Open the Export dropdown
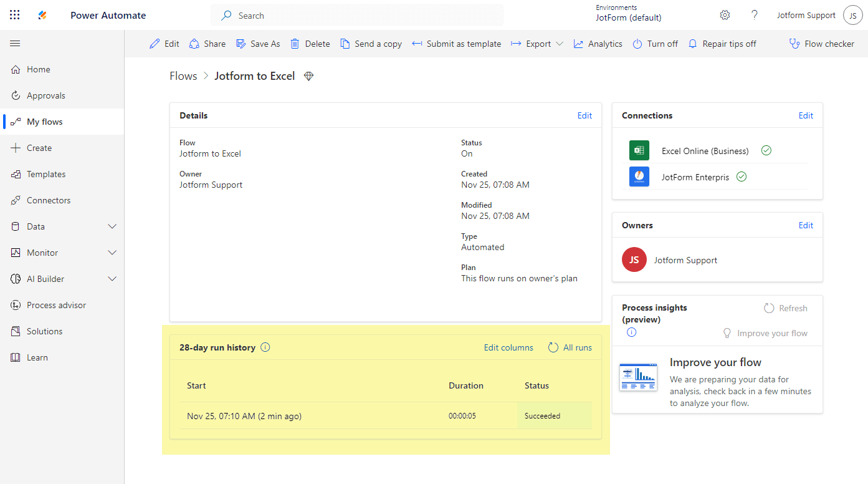The image size is (868, 484). pos(537,44)
